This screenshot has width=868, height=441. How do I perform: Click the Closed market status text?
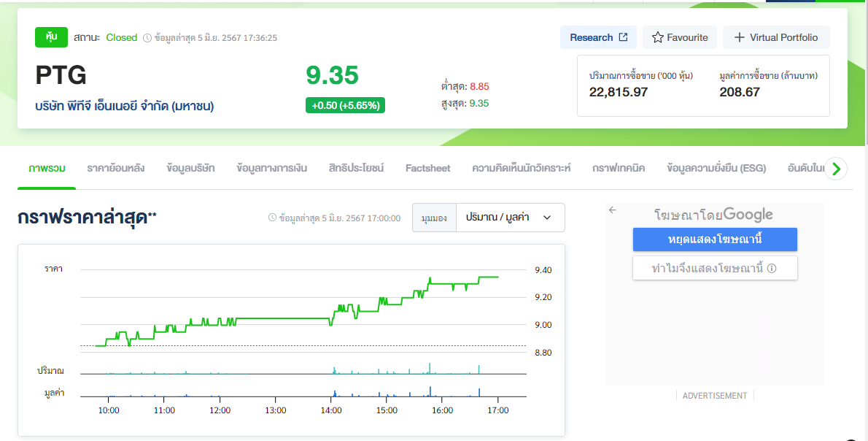[122, 38]
